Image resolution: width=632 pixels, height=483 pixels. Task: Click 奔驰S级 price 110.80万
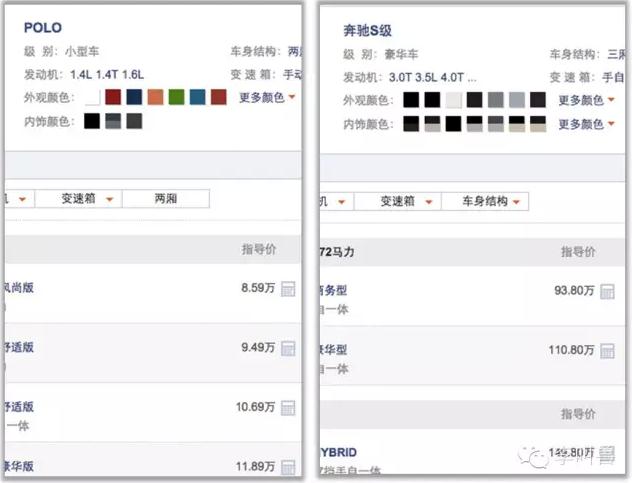(x=572, y=350)
